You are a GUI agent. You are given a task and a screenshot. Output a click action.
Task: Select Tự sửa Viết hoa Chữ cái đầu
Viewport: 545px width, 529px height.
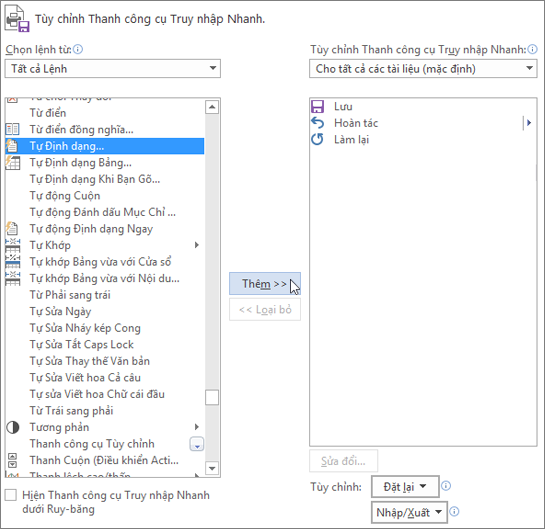click(x=105, y=394)
